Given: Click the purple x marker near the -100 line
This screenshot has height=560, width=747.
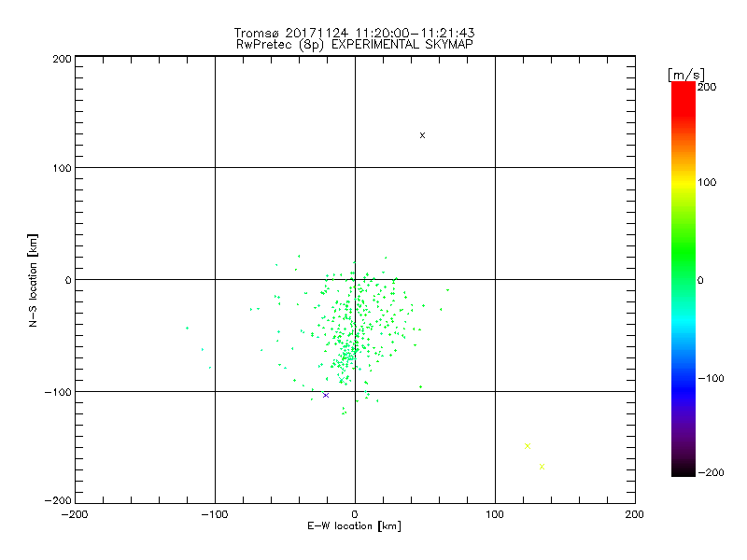Looking at the screenshot, I should [x=326, y=395].
